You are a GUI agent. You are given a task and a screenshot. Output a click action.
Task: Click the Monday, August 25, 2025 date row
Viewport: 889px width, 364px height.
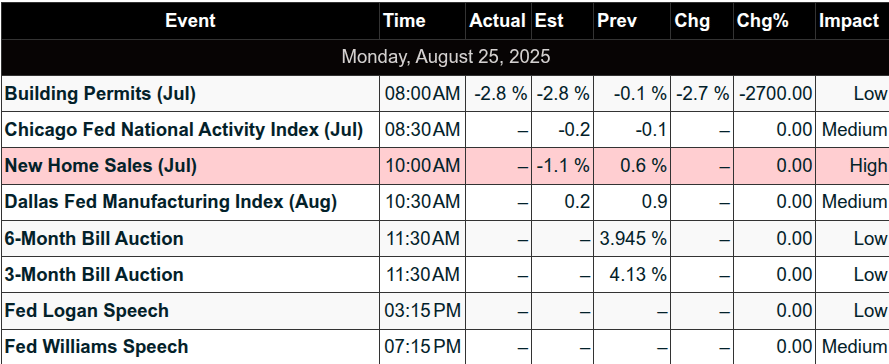445,57
